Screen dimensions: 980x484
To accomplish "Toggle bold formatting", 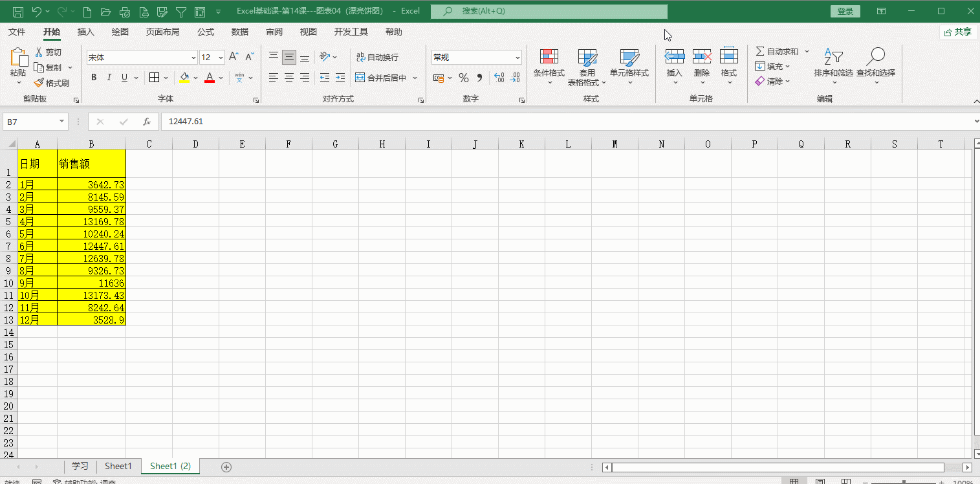I will tap(94, 78).
